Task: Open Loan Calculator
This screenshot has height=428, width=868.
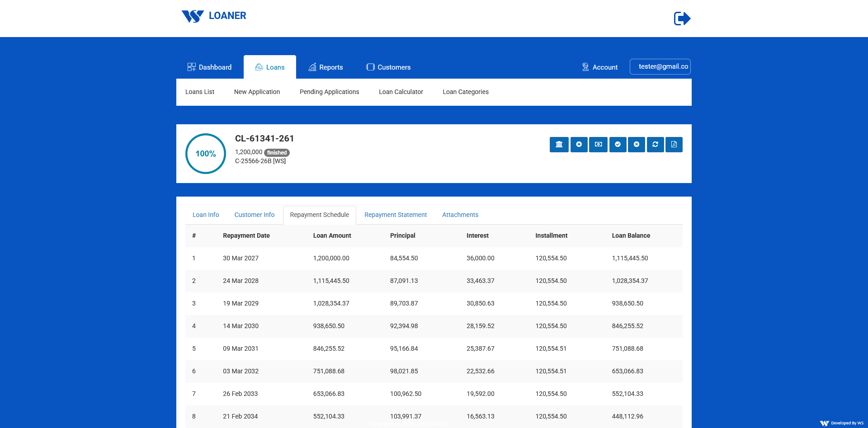Action: click(x=401, y=92)
